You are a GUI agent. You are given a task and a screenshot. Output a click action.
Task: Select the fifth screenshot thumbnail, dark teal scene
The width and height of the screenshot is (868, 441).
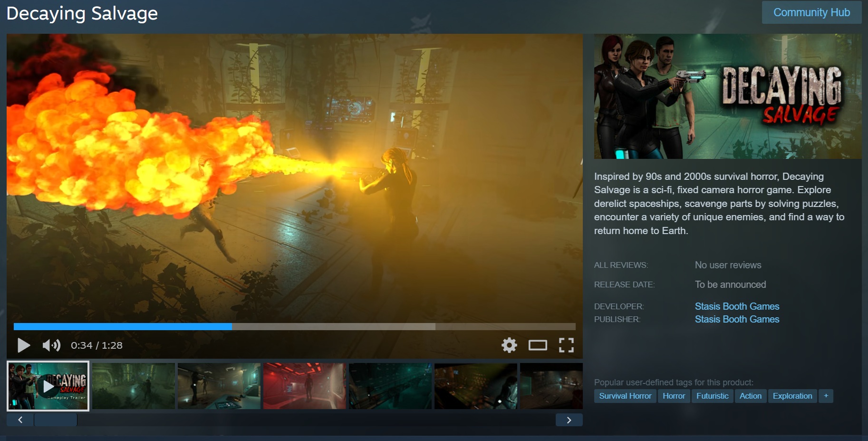390,386
